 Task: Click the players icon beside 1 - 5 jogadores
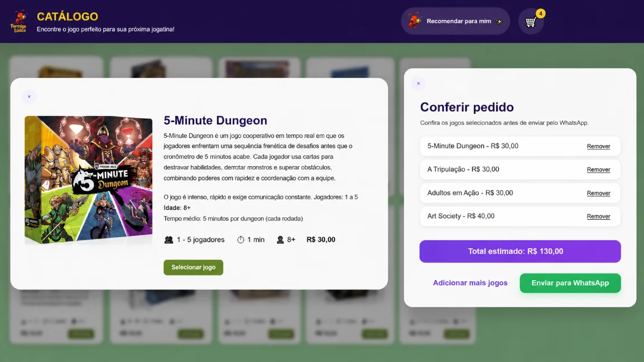tap(169, 240)
